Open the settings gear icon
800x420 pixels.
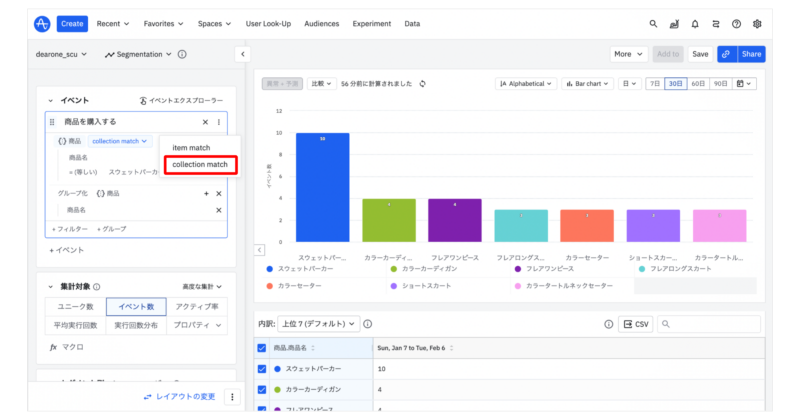[x=757, y=23]
